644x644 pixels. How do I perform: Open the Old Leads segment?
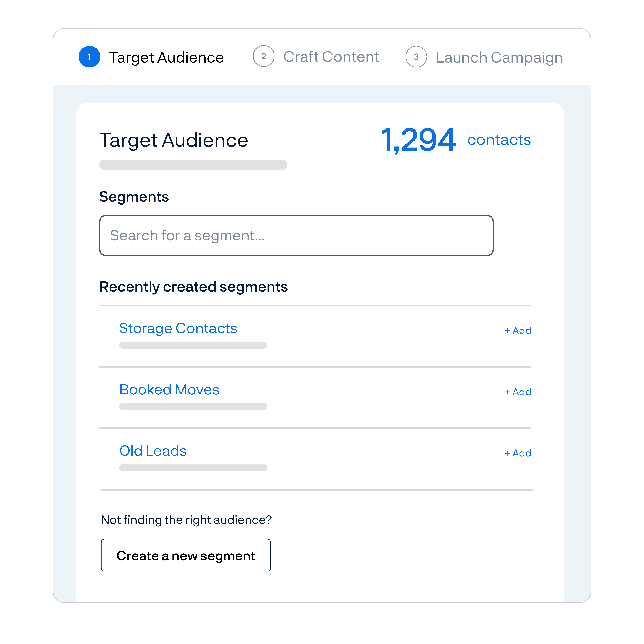click(x=153, y=451)
